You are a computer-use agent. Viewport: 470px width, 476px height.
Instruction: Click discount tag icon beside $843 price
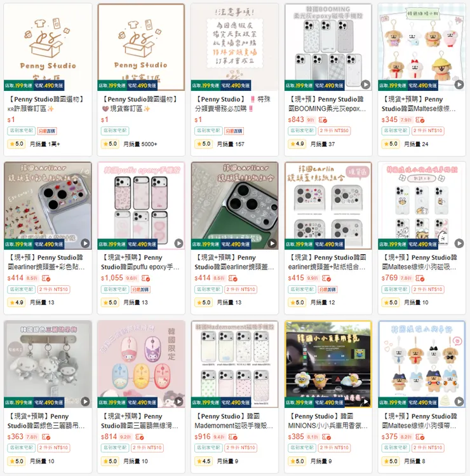pyautogui.click(x=323, y=120)
